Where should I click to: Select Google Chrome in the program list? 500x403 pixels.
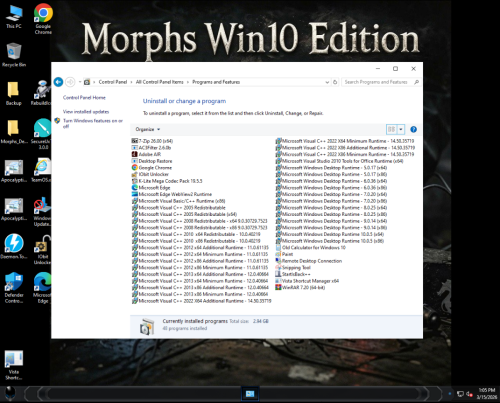[152, 168]
